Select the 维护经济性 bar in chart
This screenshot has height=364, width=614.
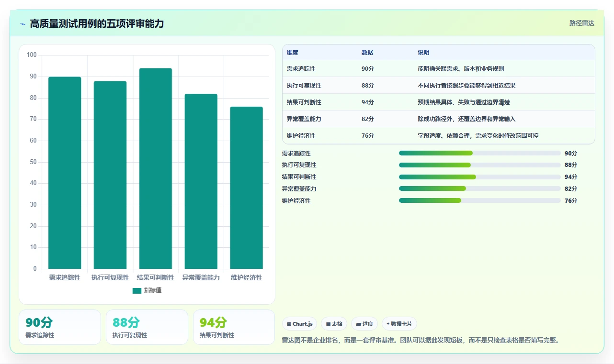[246, 188]
